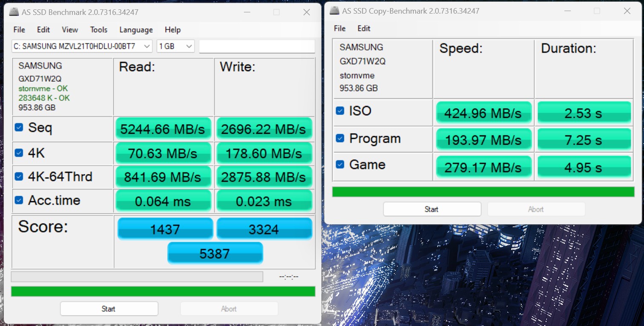Click ISO speed 424.96 MB/s
Image resolution: width=644 pixels, height=326 pixels.
(484, 113)
